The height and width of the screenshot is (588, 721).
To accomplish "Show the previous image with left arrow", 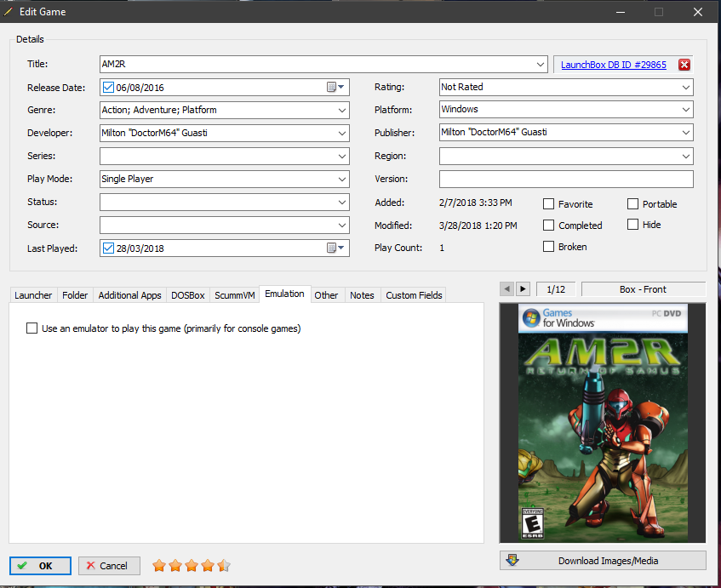I will tap(506, 289).
